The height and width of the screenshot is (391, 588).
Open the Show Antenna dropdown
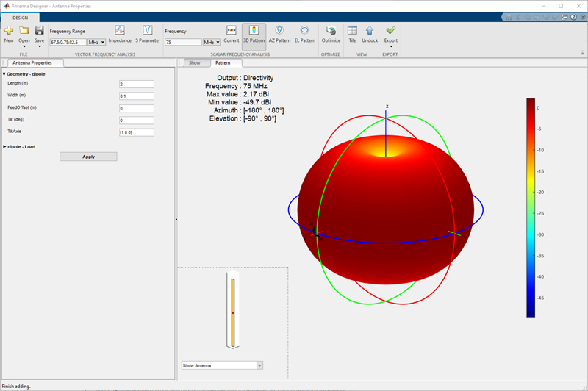[222, 365]
